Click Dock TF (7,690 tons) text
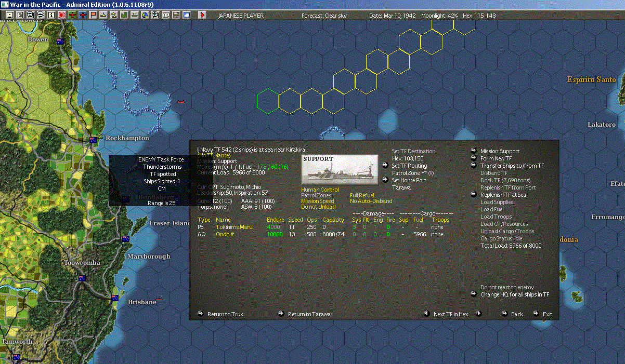 (x=505, y=180)
